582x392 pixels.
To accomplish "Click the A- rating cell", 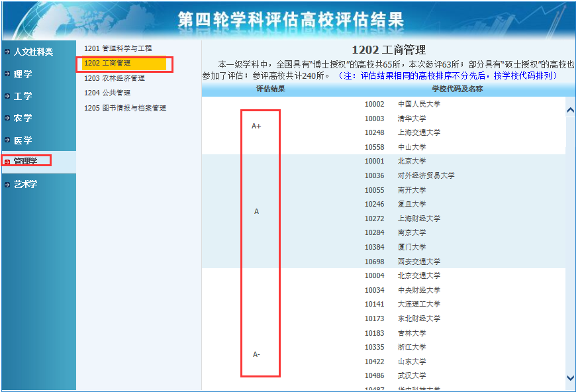I will [x=256, y=354].
